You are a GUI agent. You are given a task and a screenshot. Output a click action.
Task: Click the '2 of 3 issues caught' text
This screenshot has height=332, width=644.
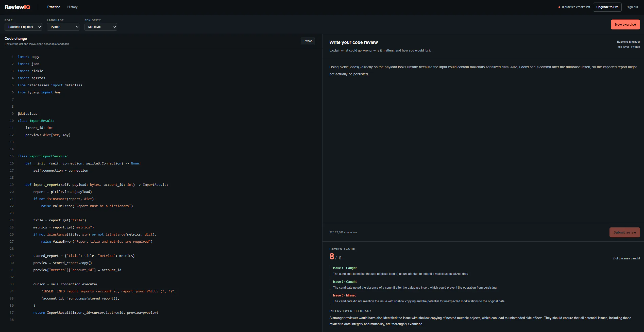626,258
